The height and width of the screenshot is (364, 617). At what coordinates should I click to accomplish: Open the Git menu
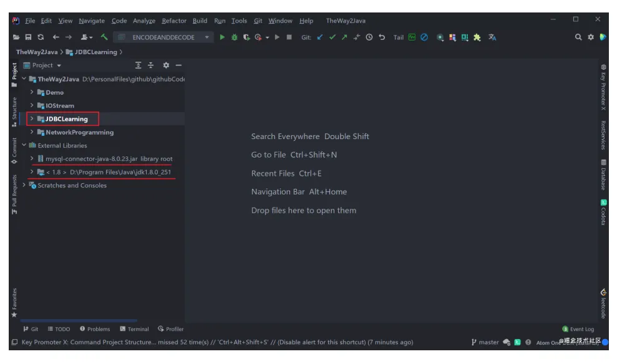[x=258, y=21]
